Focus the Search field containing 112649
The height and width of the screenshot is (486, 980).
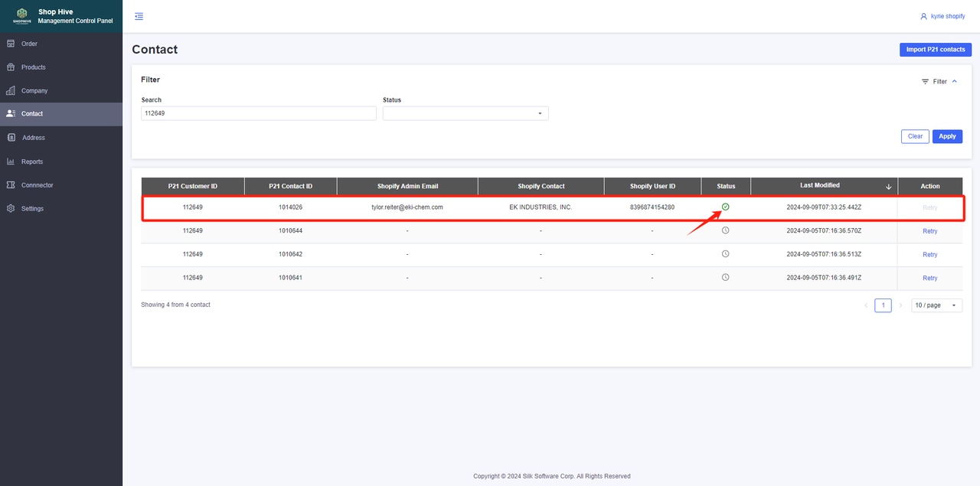click(x=259, y=113)
